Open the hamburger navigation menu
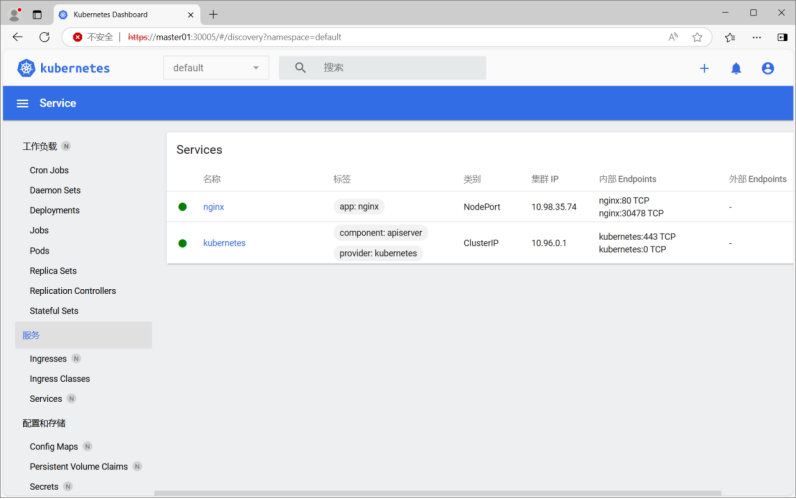This screenshot has height=499, width=796. pos(22,104)
